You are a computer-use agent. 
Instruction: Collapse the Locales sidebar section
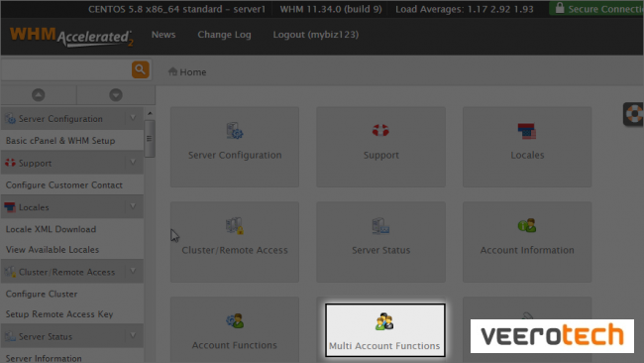pyautogui.click(x=133, y=206)
